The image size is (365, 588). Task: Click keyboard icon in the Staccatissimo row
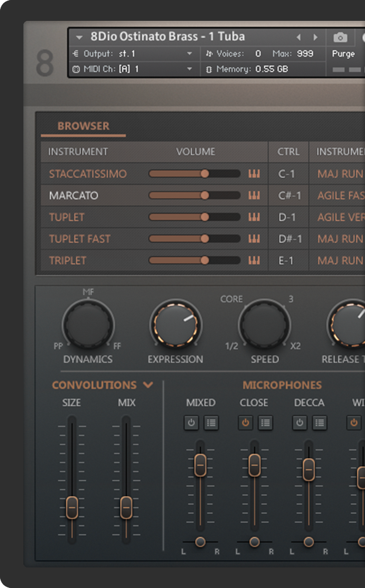pyautogui.click(x=254, y=174)
